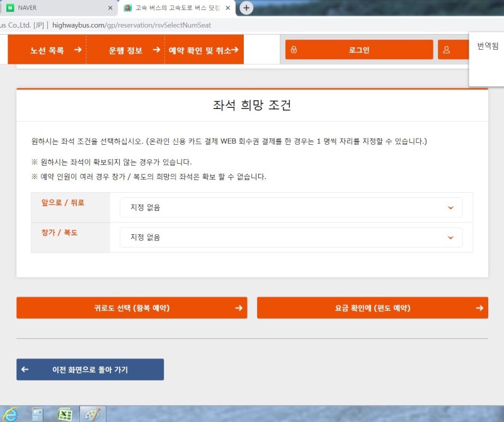Viewport: 504px width, 422px height.
Task: Switch to the NAVER browser tab
Action: pos(58,8)
